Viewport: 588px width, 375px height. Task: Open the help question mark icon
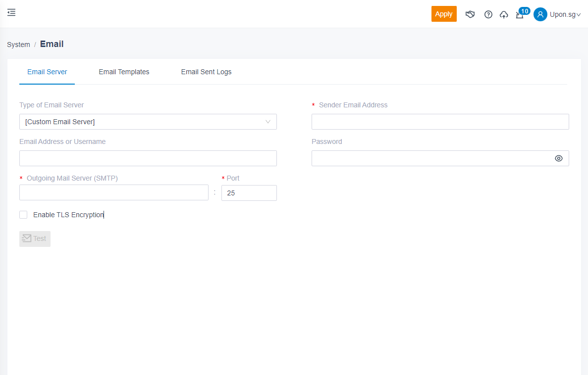(488, 14)
